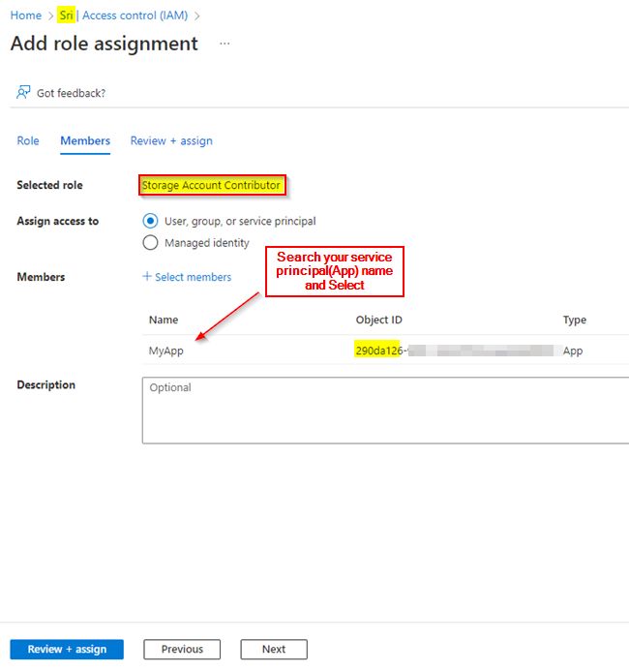Click the Assign access to label
Image resolution: width=629 pixels, height=672 pixels.
(58, 221)
